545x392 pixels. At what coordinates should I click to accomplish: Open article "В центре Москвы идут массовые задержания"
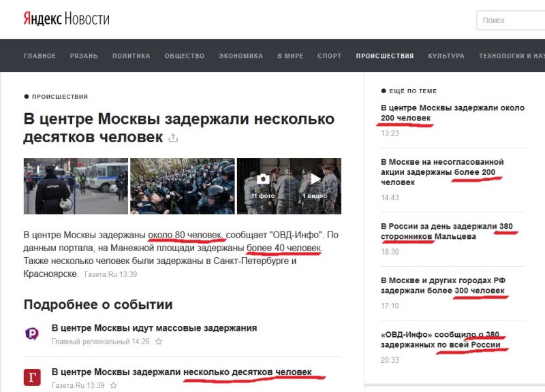click(154, 328)
